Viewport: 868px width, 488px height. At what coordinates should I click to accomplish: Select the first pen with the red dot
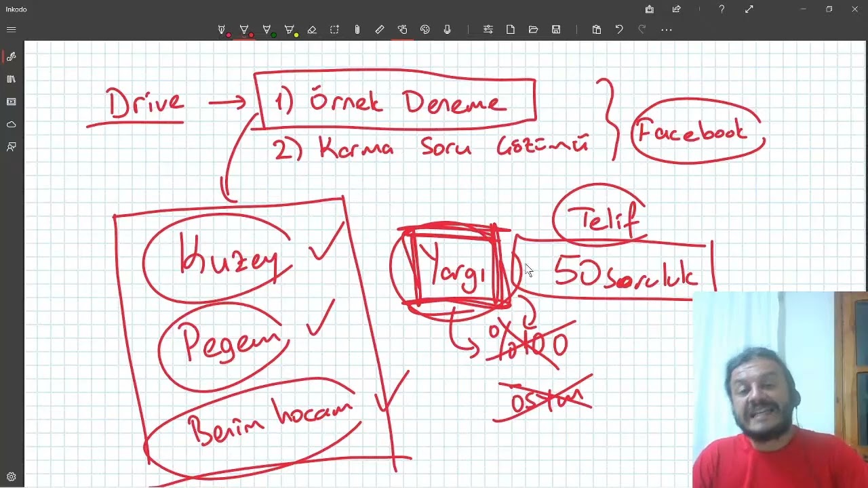click(x=222, y=30)
